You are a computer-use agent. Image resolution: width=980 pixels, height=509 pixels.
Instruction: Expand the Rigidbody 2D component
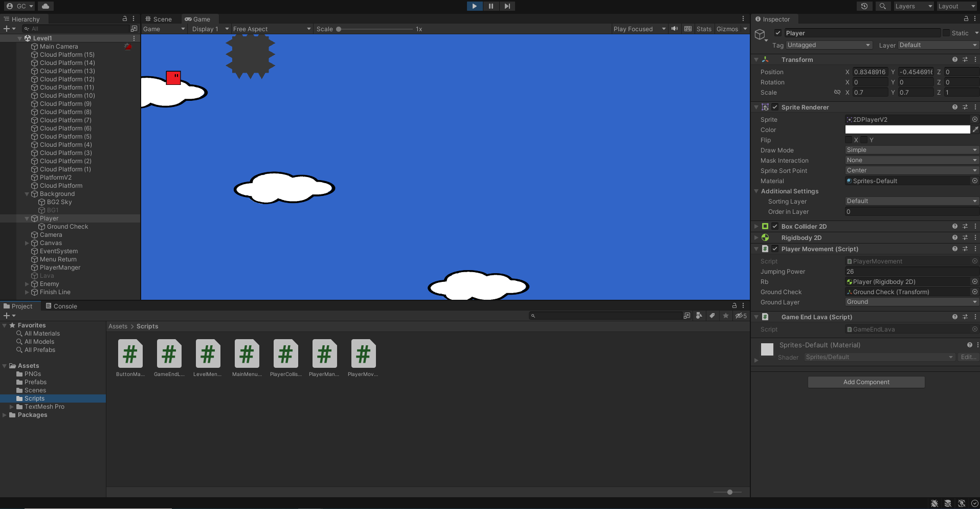tap(756, 237)
